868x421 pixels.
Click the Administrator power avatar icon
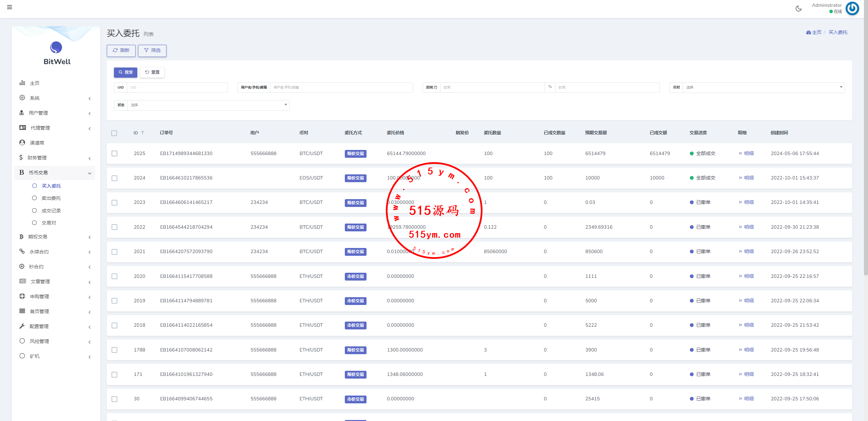tap(852, 8)
